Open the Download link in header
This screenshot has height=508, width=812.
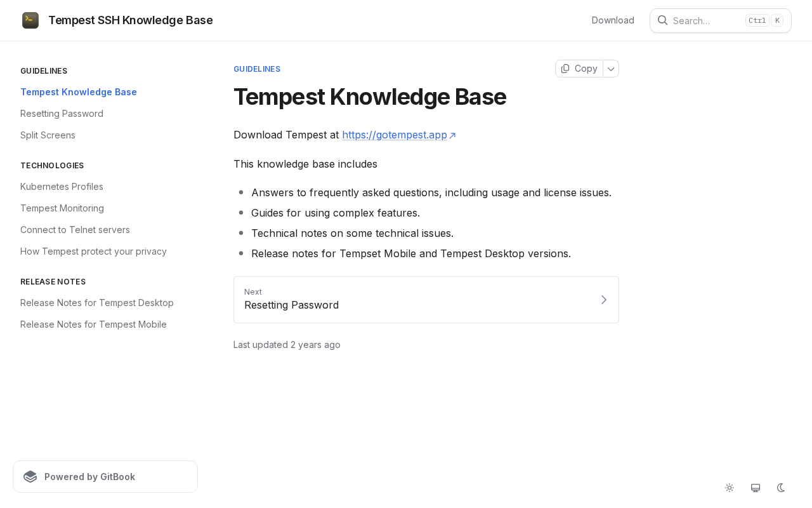(x=613, y=20)
